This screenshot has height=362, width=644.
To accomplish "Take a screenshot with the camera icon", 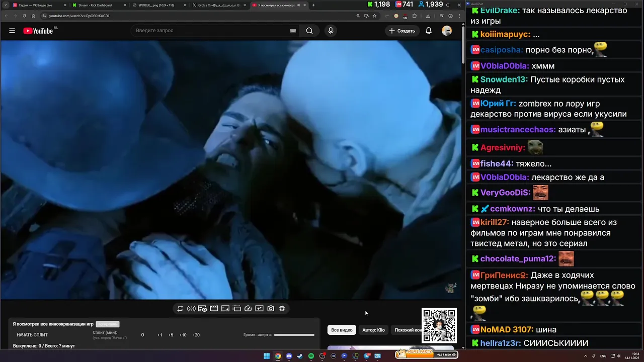I will pos(271,309).
